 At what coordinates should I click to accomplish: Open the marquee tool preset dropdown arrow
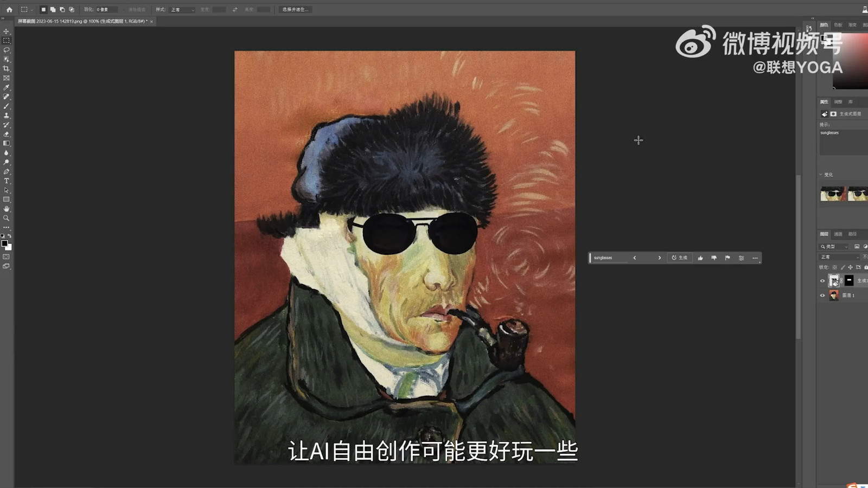(32, 10)
